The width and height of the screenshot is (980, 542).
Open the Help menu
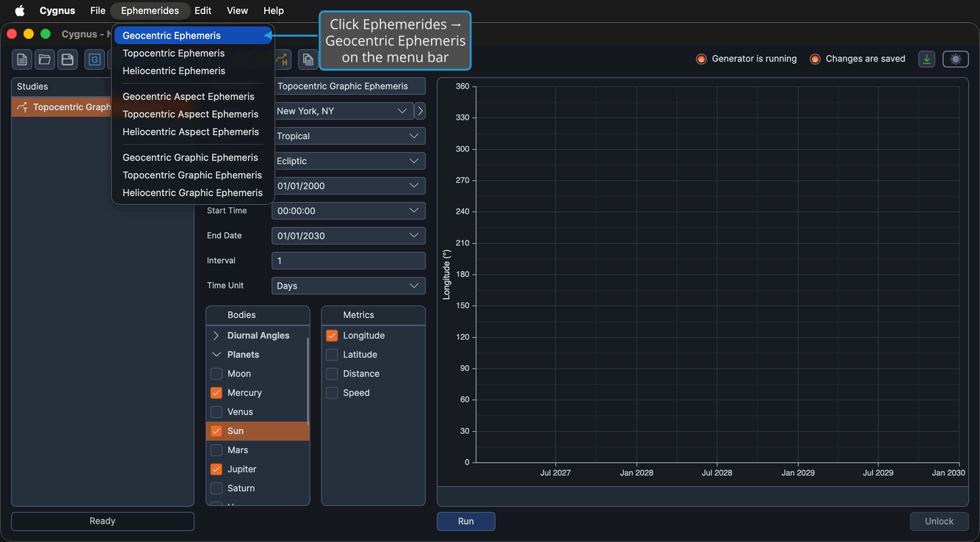274,11
